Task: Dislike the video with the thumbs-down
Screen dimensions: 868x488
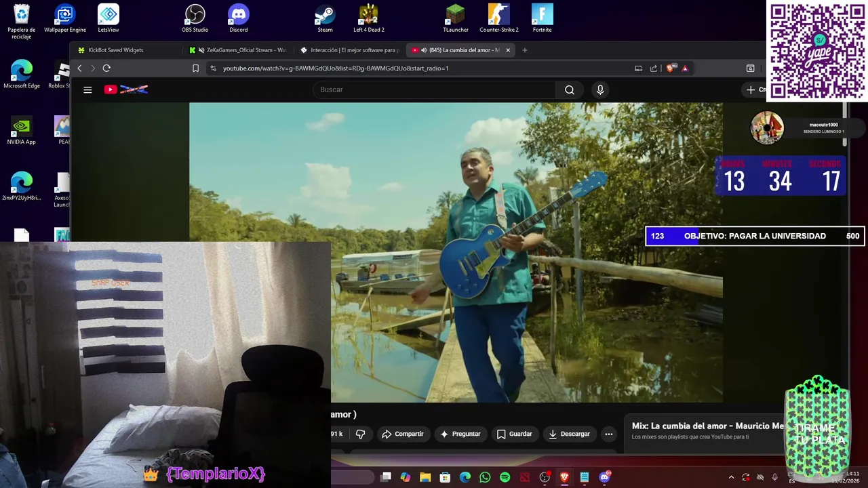Action: tap(361, 434)
